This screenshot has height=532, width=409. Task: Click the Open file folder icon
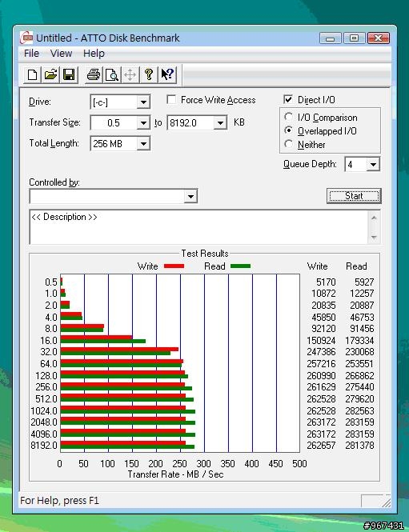point(50,74)
